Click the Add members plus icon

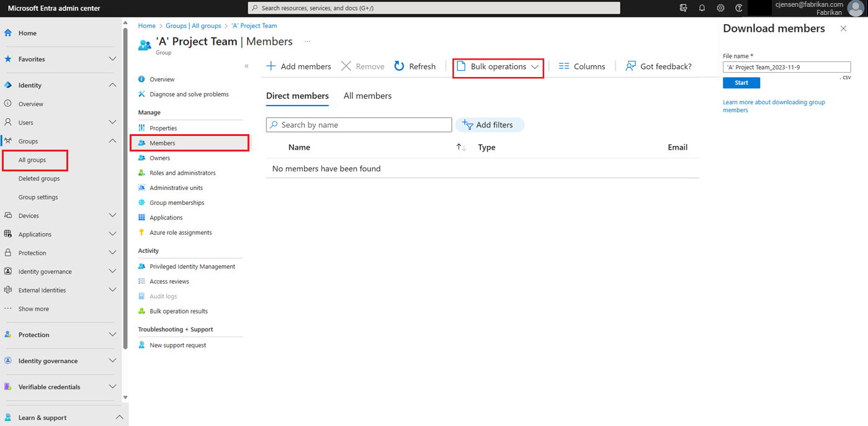(271, 66)
